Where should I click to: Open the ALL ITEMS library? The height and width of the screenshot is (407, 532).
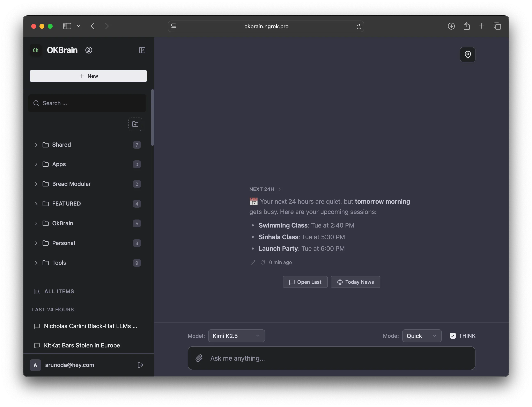pyautogui.click(x=59, y=291)
